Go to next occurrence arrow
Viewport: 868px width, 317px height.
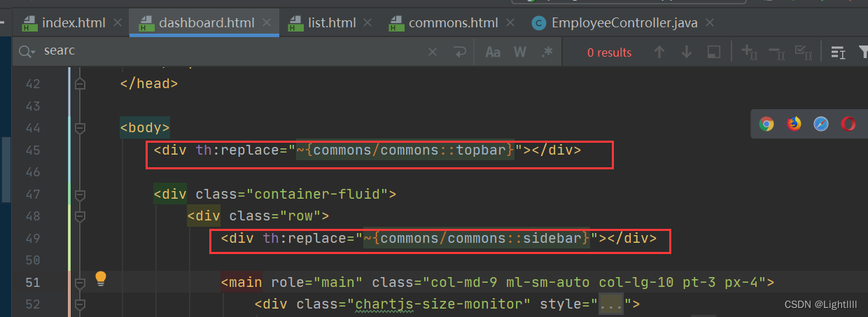[x=686, y=52]
